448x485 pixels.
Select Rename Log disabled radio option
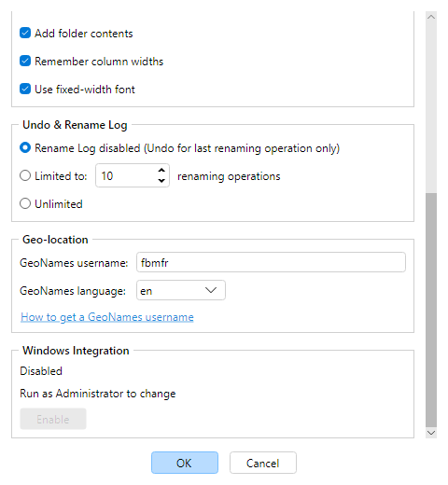coord(25,147)
